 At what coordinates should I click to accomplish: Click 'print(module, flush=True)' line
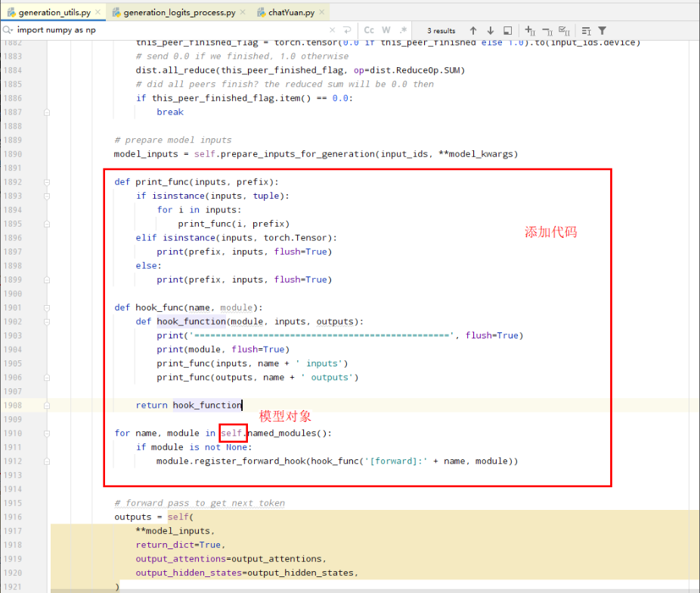point(223,349)
